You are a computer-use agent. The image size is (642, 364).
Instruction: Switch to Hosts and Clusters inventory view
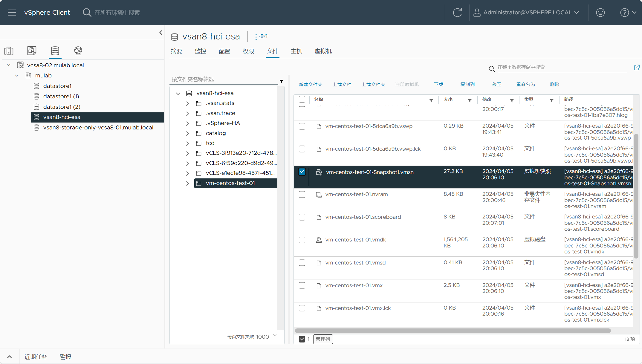click(9, 51)
